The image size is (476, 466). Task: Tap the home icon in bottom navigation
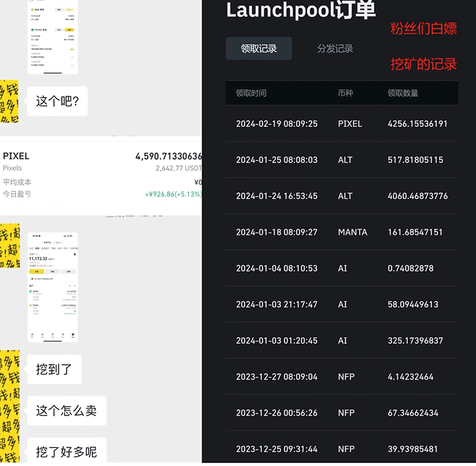pos(32,335)
